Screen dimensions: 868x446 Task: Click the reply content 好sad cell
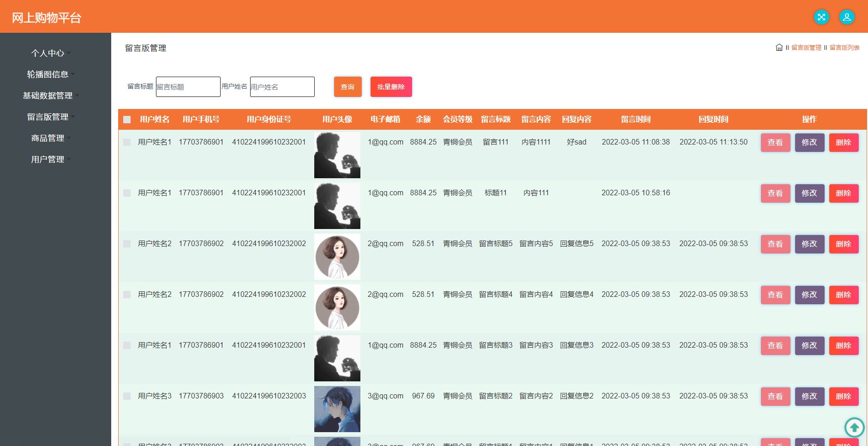(x=577, y=142)
